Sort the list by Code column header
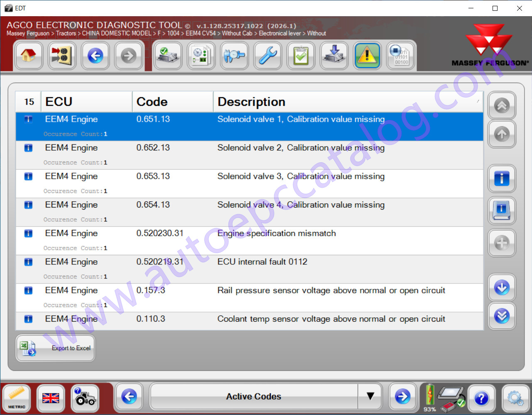The height and width of the screenshot is (415, 532). (x=173, y=102)
